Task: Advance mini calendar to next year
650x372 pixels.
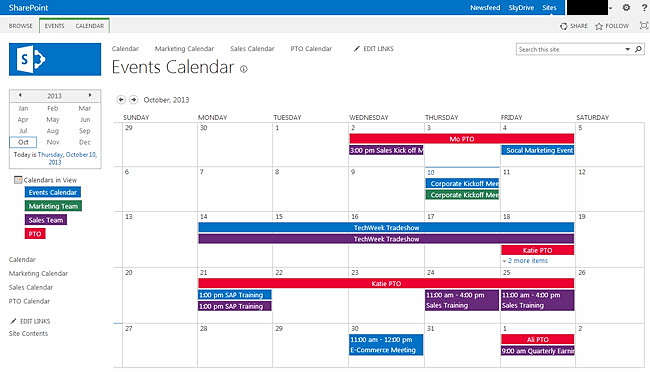Action: (x=90, y=95)
